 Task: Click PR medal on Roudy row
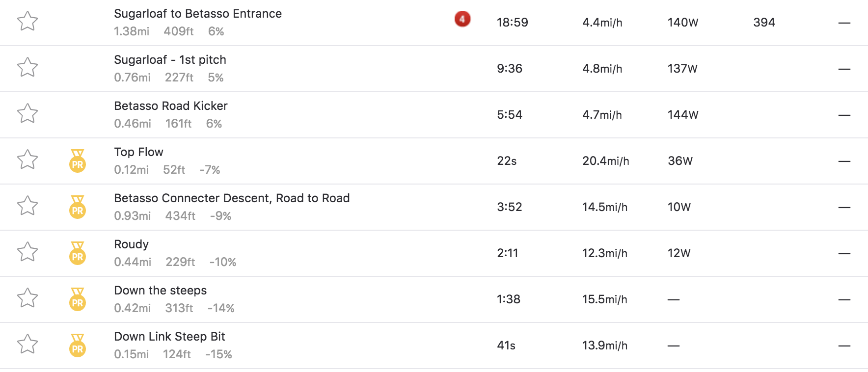point(78,253)
